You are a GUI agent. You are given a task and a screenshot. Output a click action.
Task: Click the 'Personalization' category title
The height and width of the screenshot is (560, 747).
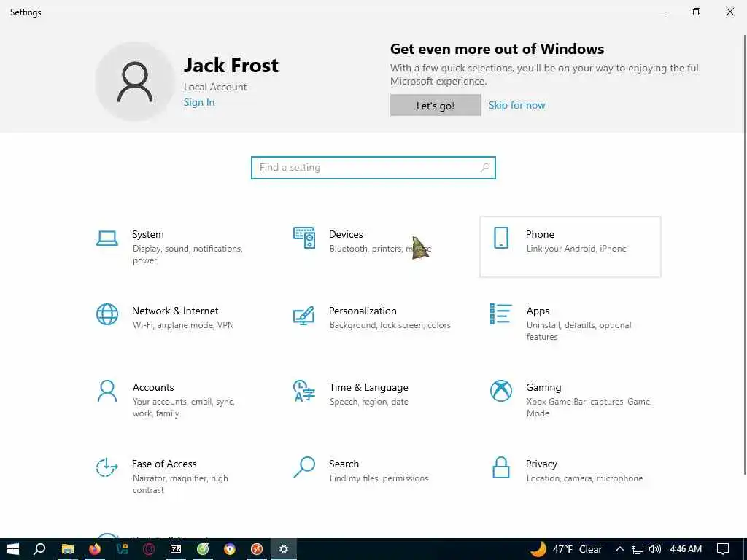pos(363,311)
